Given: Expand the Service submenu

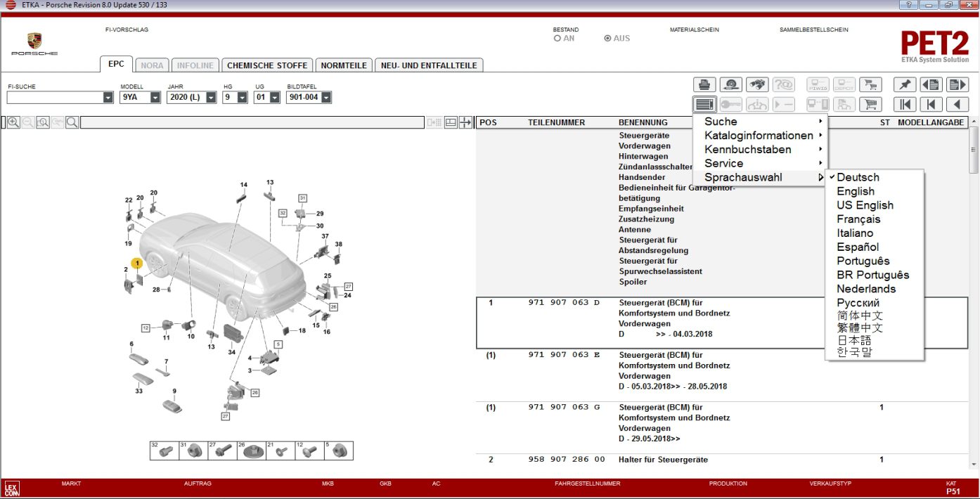Looking at the screenshot, I should (761, 163).
